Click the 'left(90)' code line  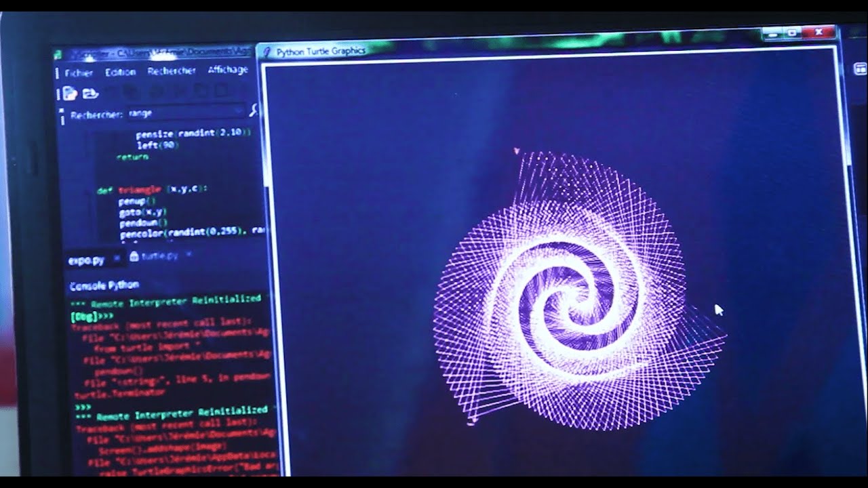157,144
